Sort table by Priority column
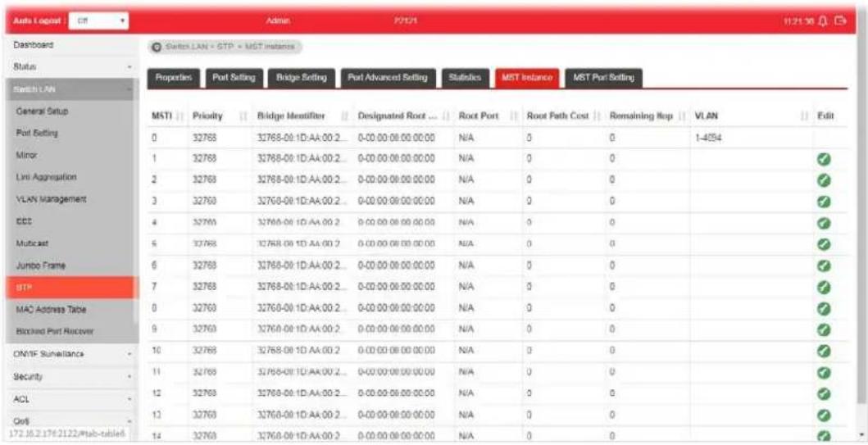This screenshot has height=445, width=868. click(x=219, y=116)
